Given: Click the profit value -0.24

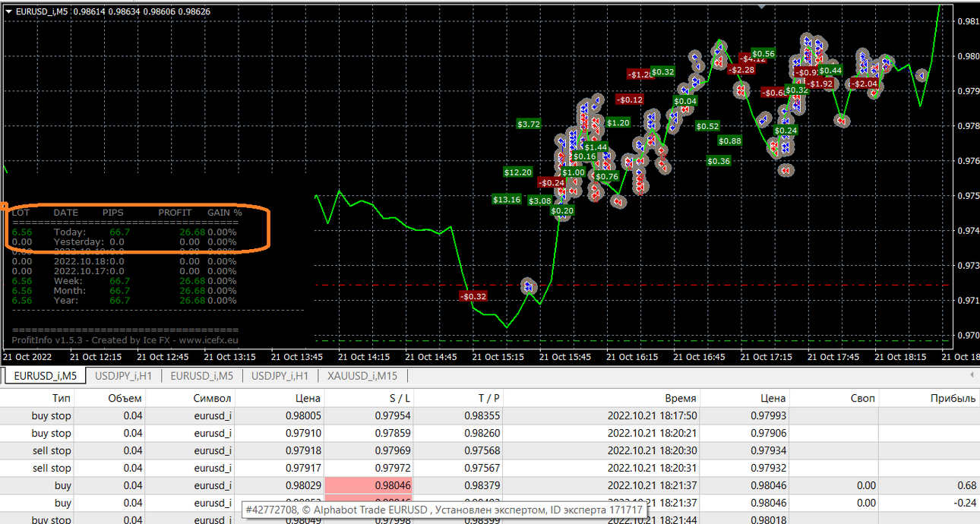Looking at the screenshot, I should click(x=965, y=503).
